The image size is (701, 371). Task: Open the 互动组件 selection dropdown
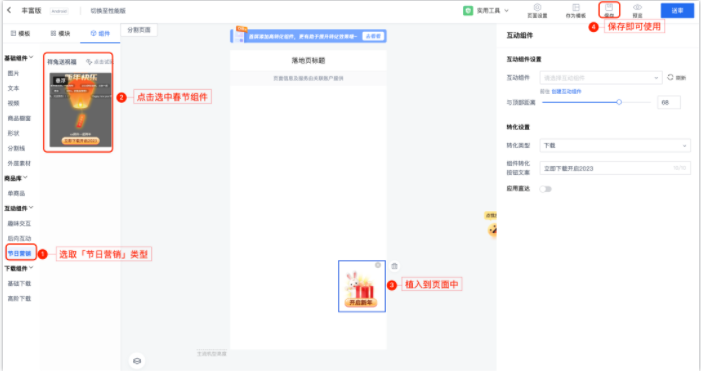pyautogui.click(x=600, y=78)
